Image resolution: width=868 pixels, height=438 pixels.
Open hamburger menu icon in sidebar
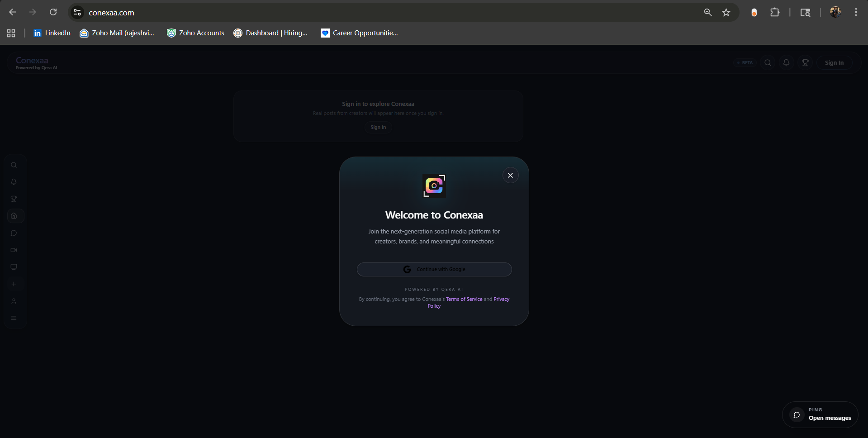(x=14, y=318)
